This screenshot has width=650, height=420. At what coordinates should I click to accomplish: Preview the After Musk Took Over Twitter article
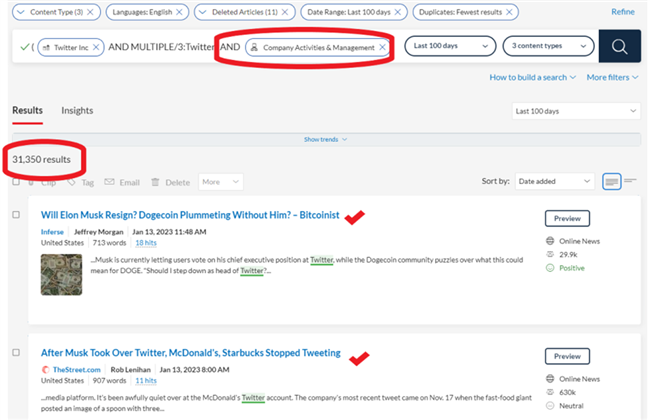[567, 356]
